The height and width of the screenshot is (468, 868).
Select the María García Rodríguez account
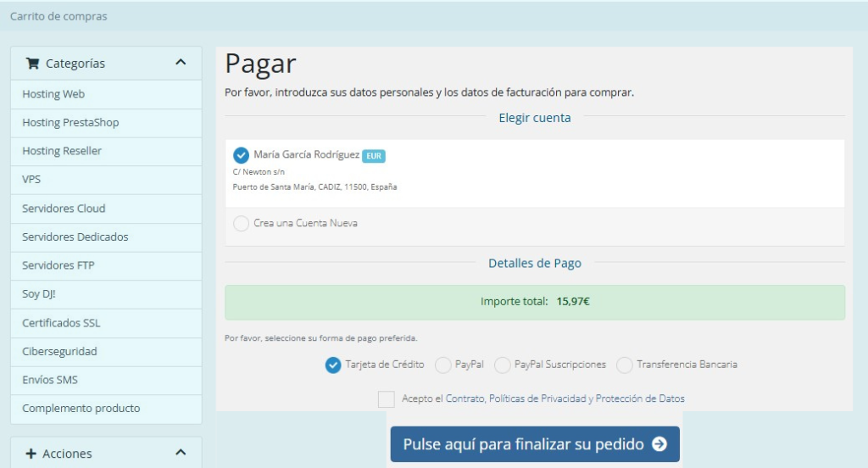pyautogui.click(x=241, y=155)
